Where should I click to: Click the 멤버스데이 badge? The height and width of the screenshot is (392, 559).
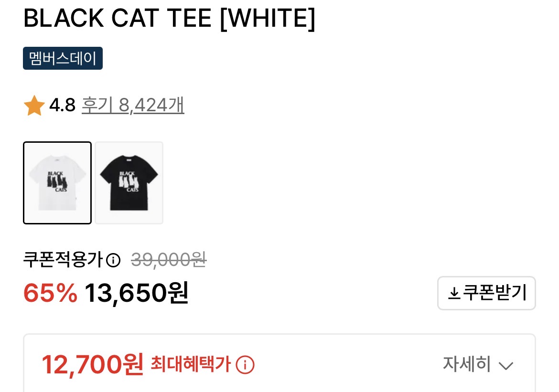[x=63, y=58]
